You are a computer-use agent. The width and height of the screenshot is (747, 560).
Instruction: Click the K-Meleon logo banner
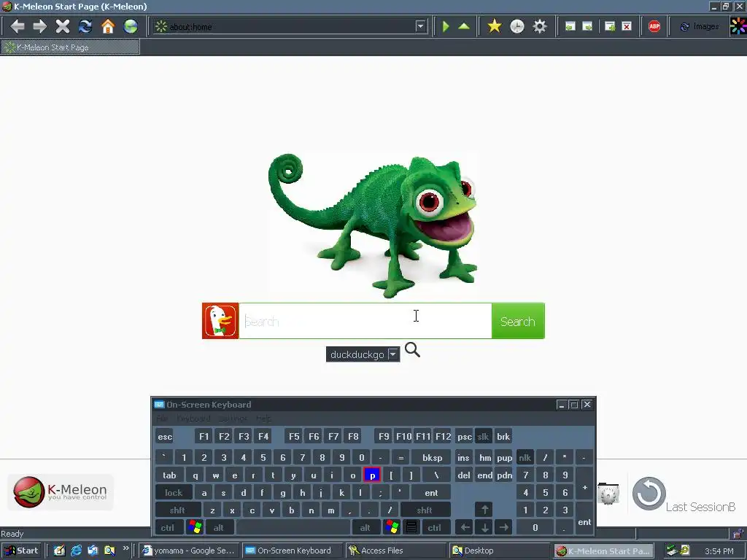(61, 492)
